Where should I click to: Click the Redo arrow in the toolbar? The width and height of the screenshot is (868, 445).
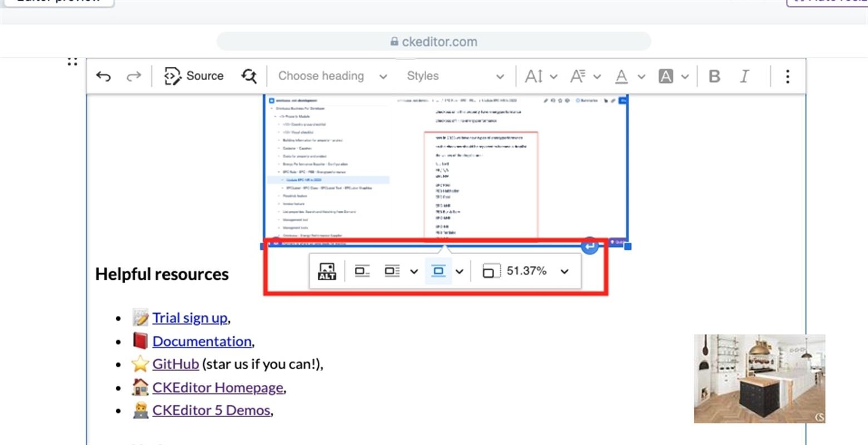[x=134, y=76]
